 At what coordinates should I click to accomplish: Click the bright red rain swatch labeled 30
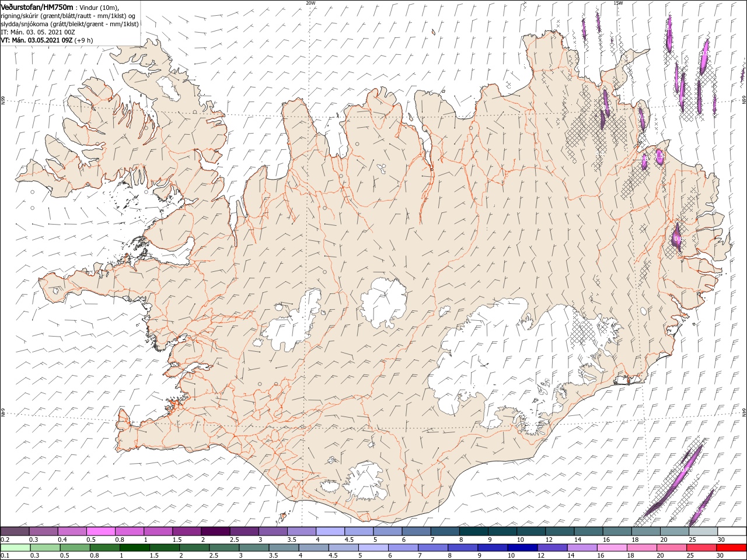click(x=731, y=547)
